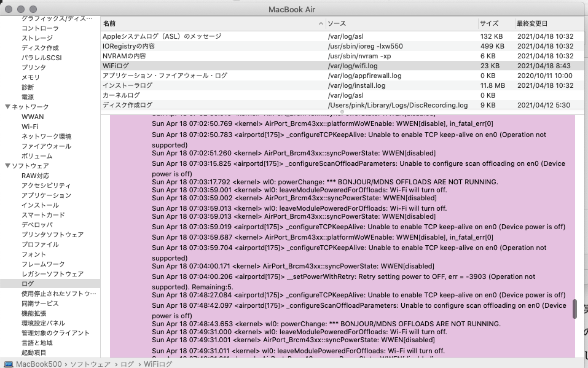Click the 名前 column sort arrow
This screenshot has height=368, width=588.
pyautogui.click(x=321, y=23)
